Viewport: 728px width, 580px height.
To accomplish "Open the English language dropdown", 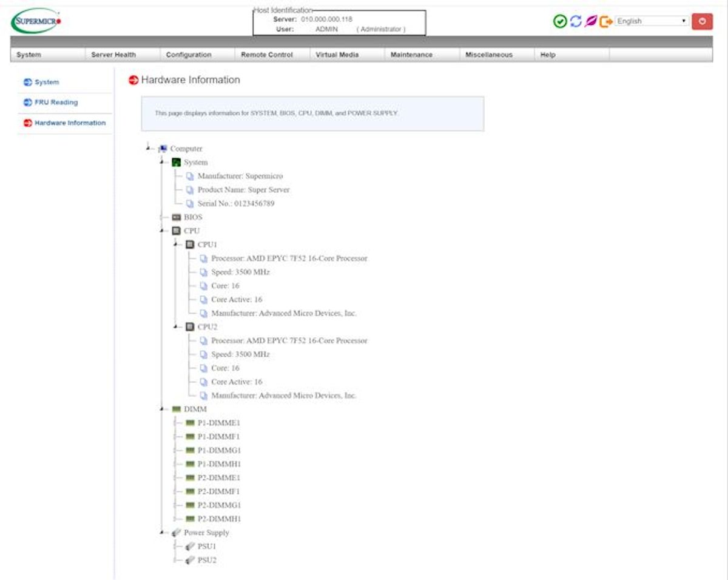I will pos(652,21).
